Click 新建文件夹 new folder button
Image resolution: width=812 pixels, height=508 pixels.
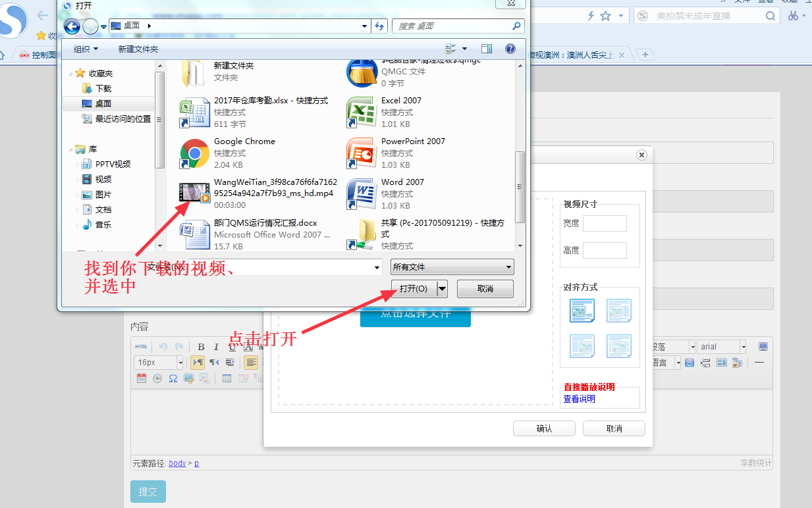(138, 49)
